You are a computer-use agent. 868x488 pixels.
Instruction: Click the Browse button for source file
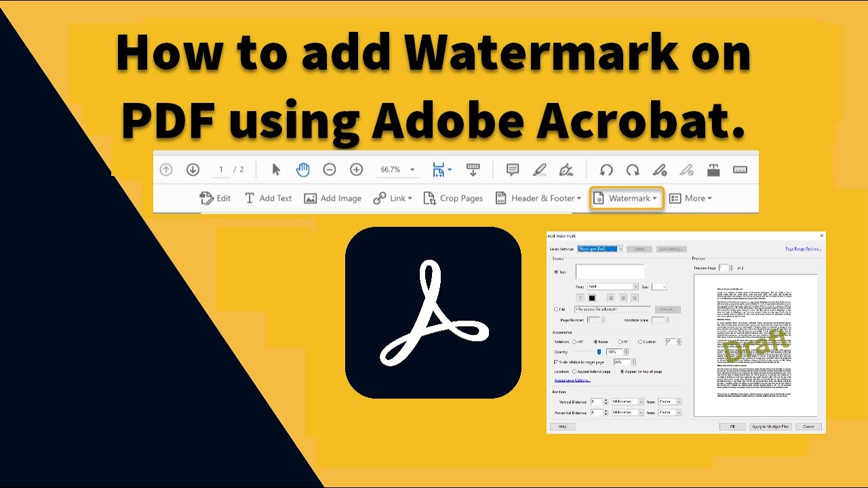667,309
